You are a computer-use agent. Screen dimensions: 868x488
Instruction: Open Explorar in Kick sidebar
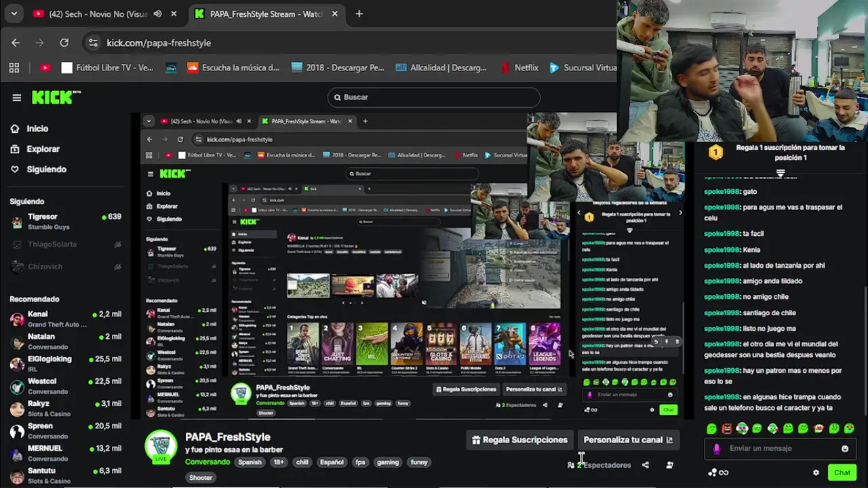tap(35, 148)
